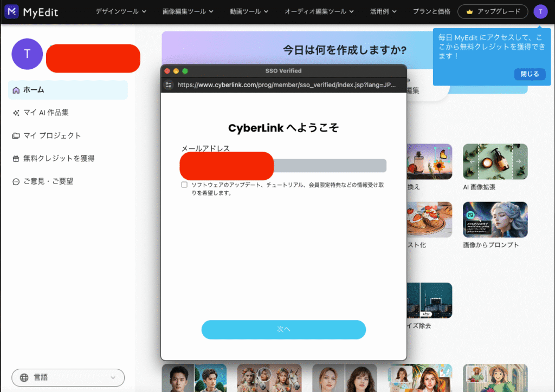Click the ホーム house icon
The height and width of the screenshot is (392, 555).
click(x=16, y=90)
